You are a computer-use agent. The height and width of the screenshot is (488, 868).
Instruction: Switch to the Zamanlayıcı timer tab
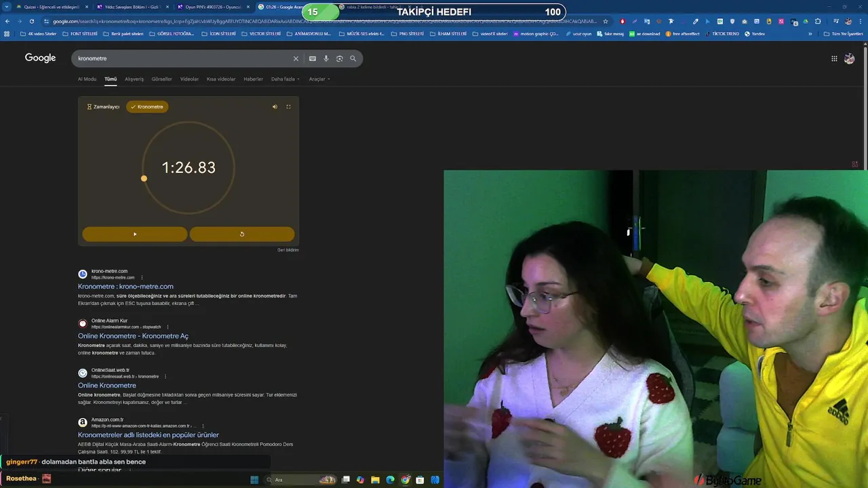(103, 106)
